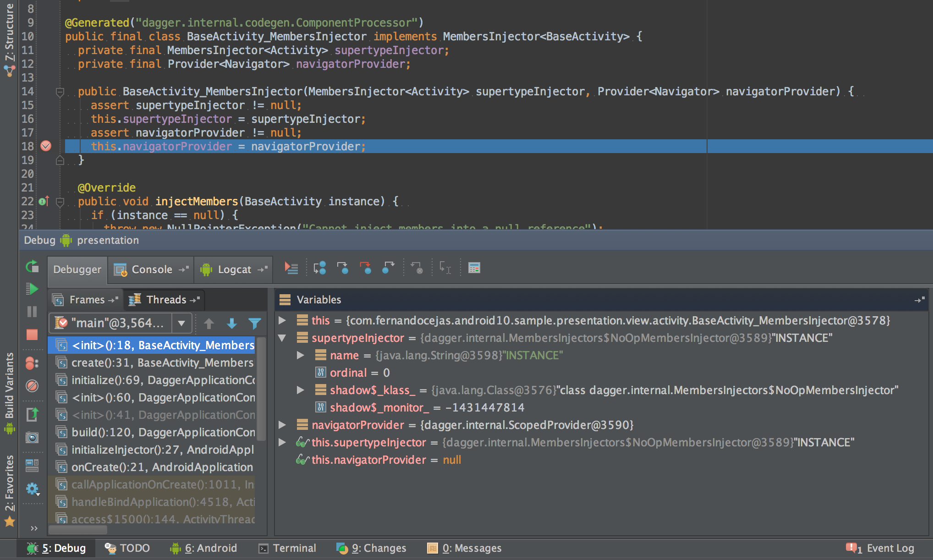Select the Threads tab
Screen dimensions: 933x560
(x=165, y=300)
